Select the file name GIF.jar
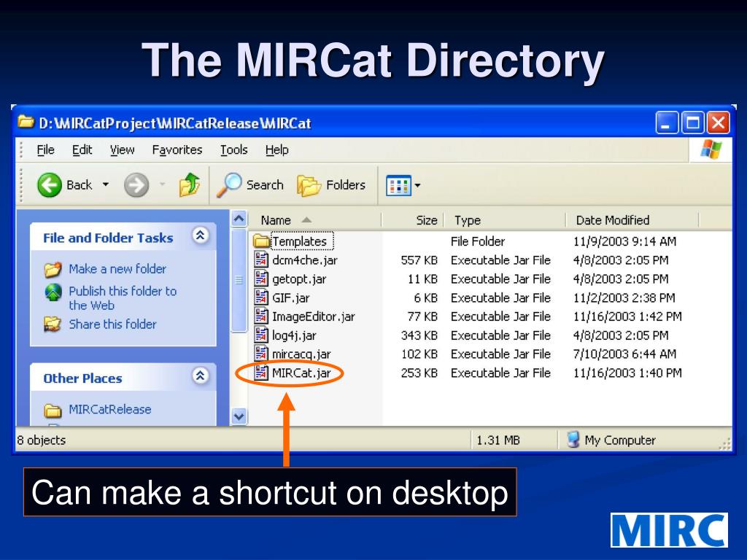Image resolution: width=747 pixels, height=560 pixels. pos(290,297)
